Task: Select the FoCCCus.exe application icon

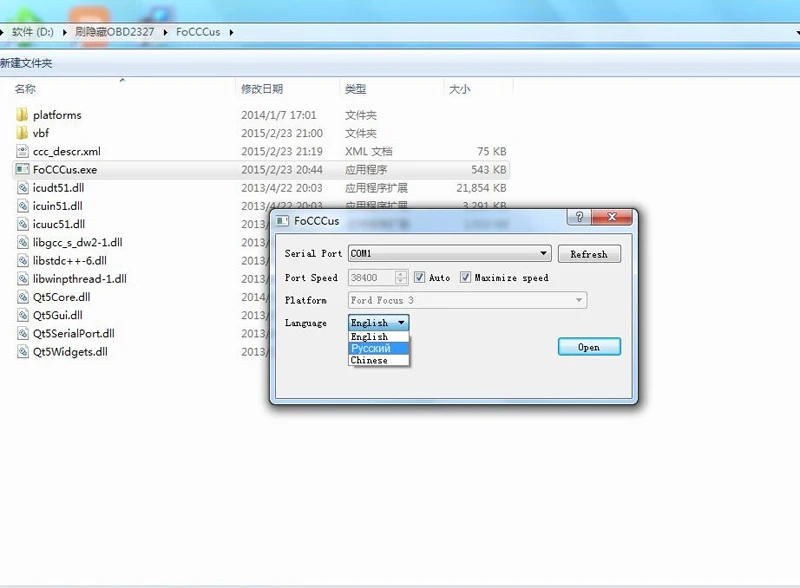Action: click(x=22, y=170)
